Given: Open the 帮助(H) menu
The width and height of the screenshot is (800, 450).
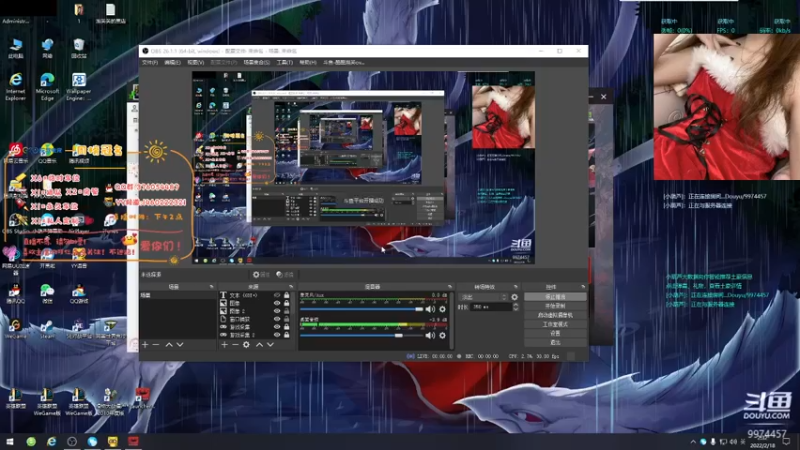Looking at the screenshot, I should pyautogui.click(x=308, y=62).
